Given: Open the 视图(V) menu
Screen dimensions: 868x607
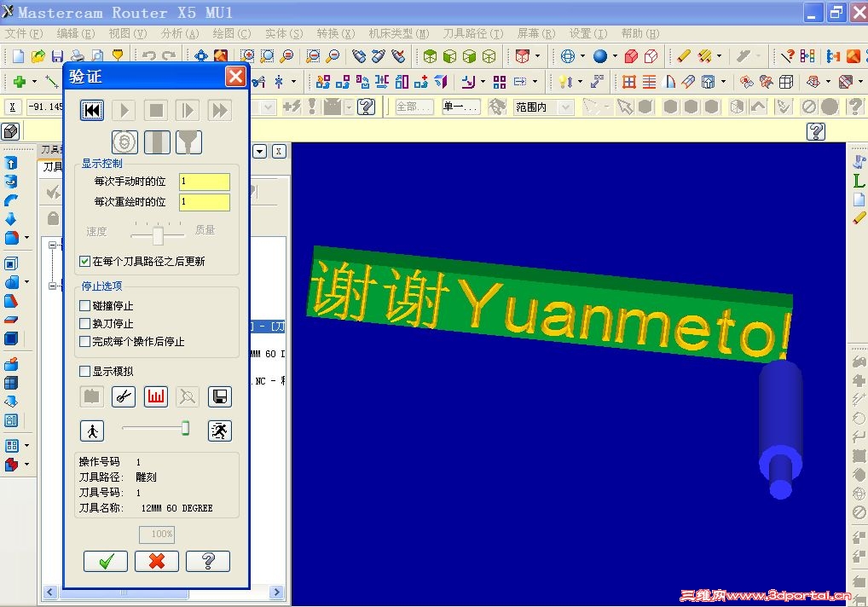Looking at the screenshot, I should pyautogui.click(x=128, y=34).
